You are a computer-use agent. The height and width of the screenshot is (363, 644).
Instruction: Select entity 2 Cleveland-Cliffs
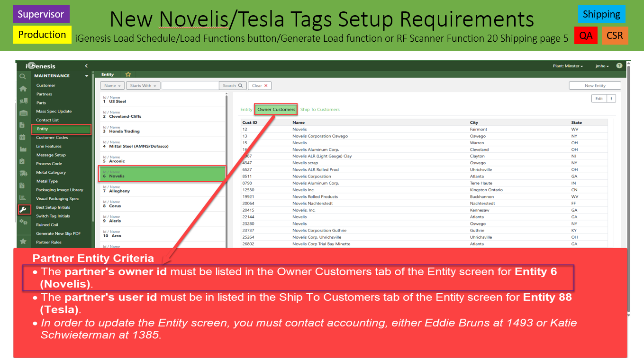pos(163,114)
